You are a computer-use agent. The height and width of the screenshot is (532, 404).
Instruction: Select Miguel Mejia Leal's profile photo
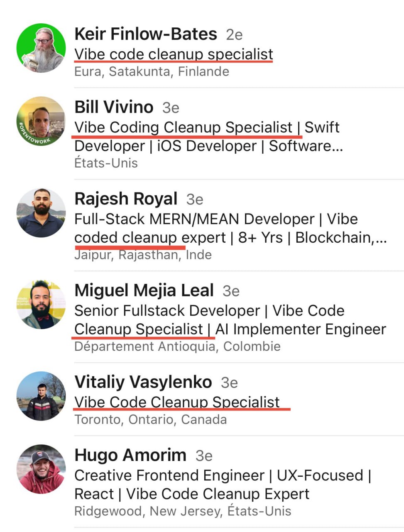click(x=41, y=304)
